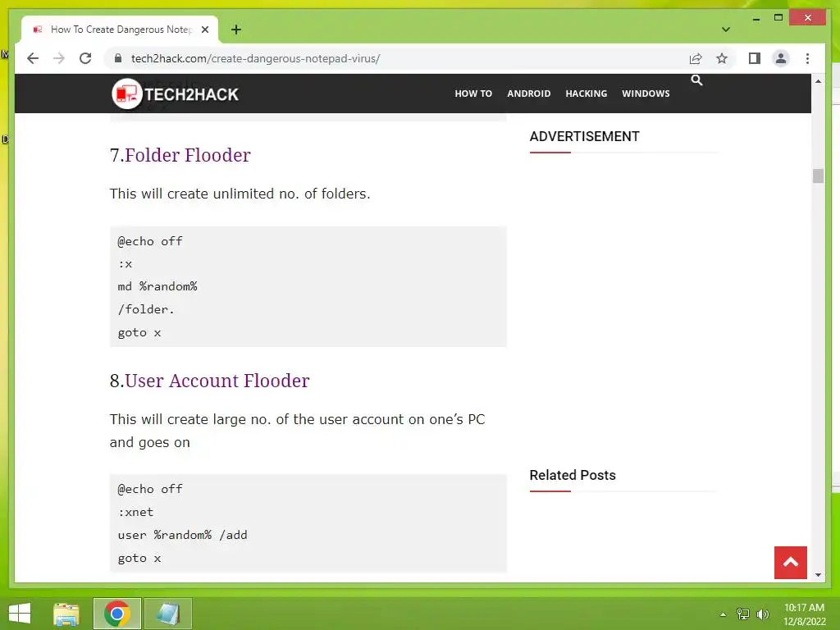The image size is (840, 630).
Task: Select the How To Create Dangerous Notepad tab
Action: 120,30
